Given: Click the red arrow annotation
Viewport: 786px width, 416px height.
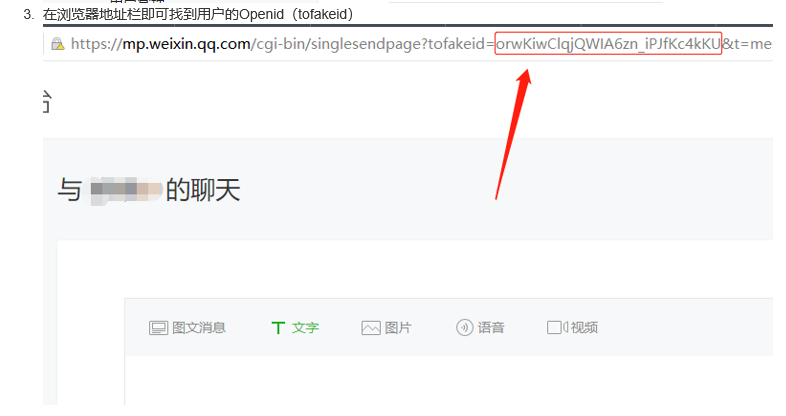Looking at the screenshot, I should (513, 134).
